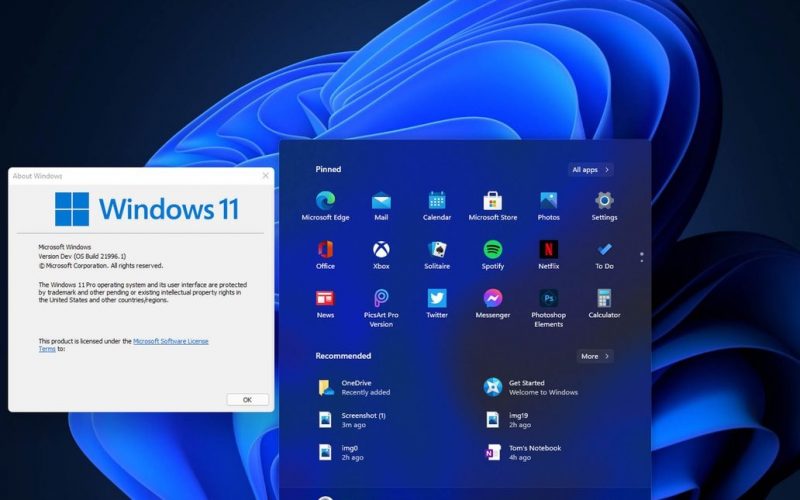Open Screenshot (1) recommended file

352,420
